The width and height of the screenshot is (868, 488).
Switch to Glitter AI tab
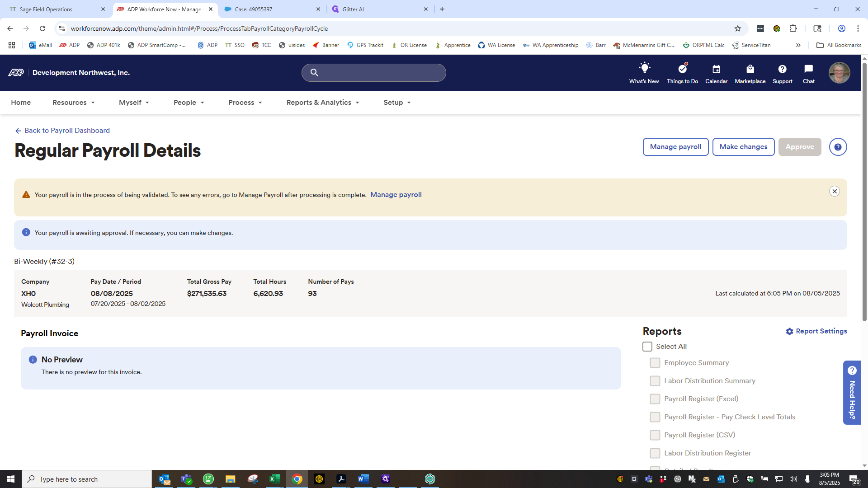pyautogui.click(x=380, y=9)
